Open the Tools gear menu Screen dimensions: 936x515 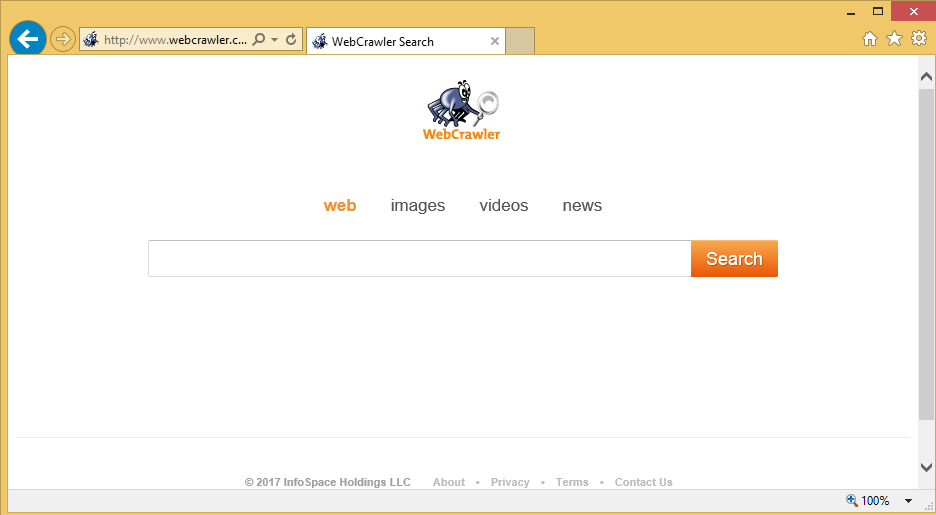click(919, 38)
